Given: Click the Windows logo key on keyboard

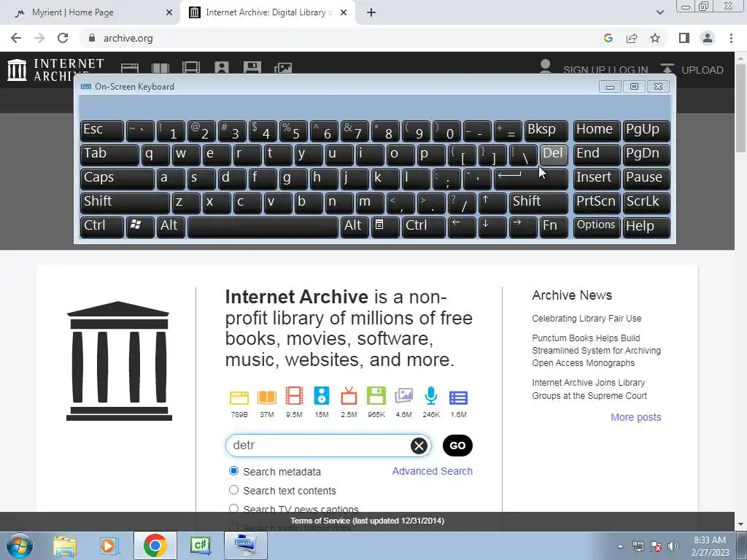Looking at the screenshot, I should click(x=140, y=227).
